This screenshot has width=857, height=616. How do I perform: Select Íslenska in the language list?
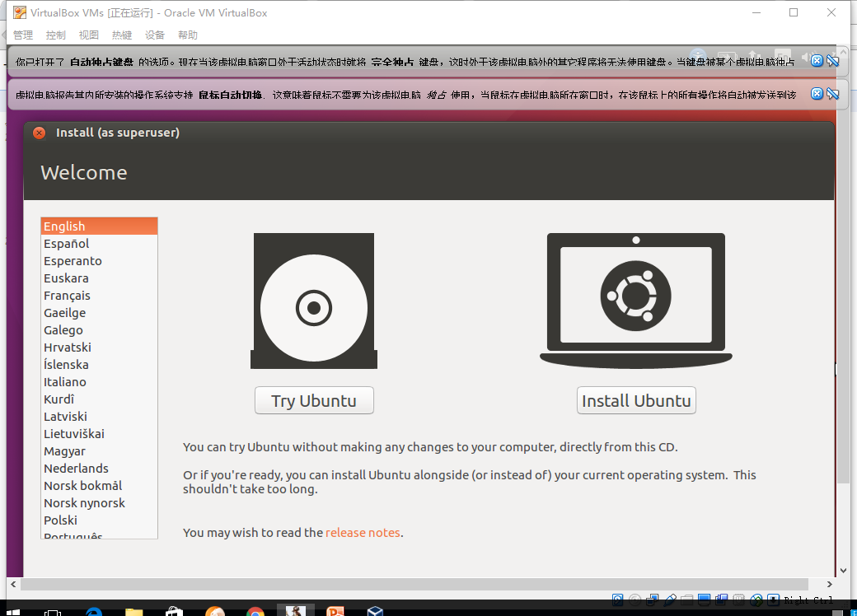(x=99, y=365)
